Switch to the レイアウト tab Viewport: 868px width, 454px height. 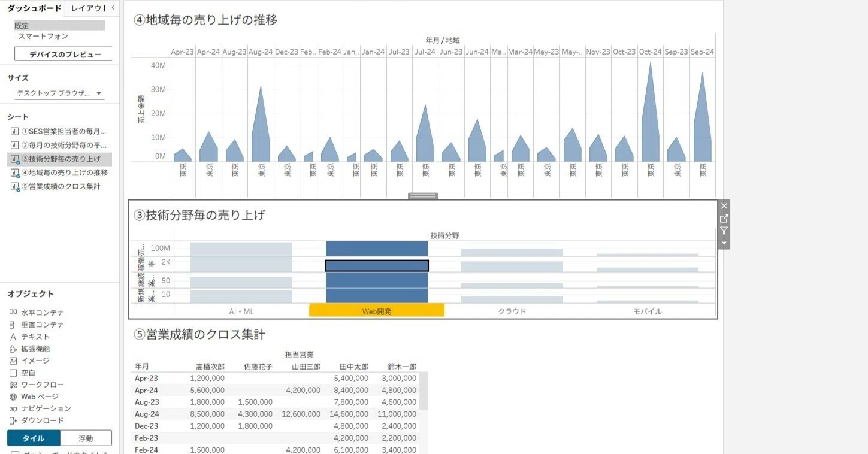coord(87,8)
